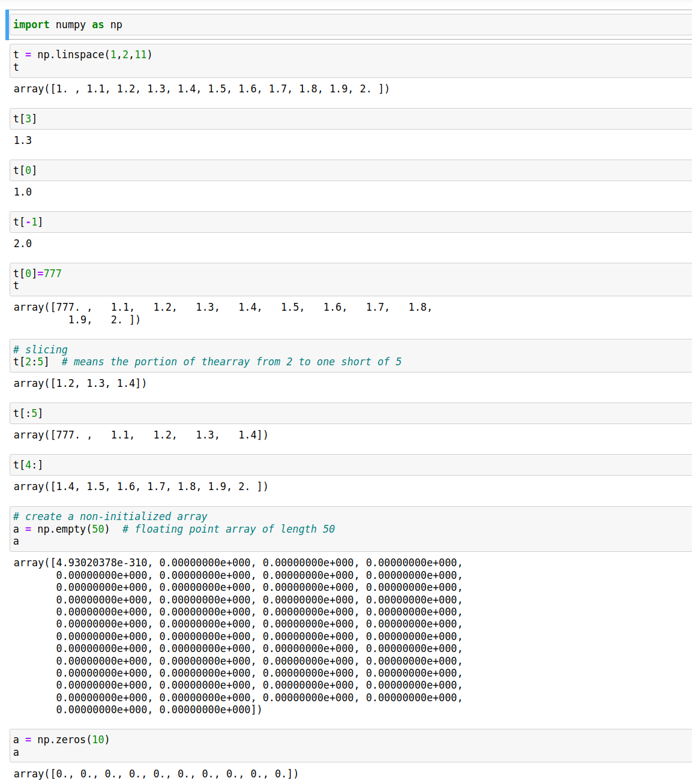Click the 4.93020378e-310 array output
The height and width of the screenshot is (784, 692).
click(x=238, y=636)
